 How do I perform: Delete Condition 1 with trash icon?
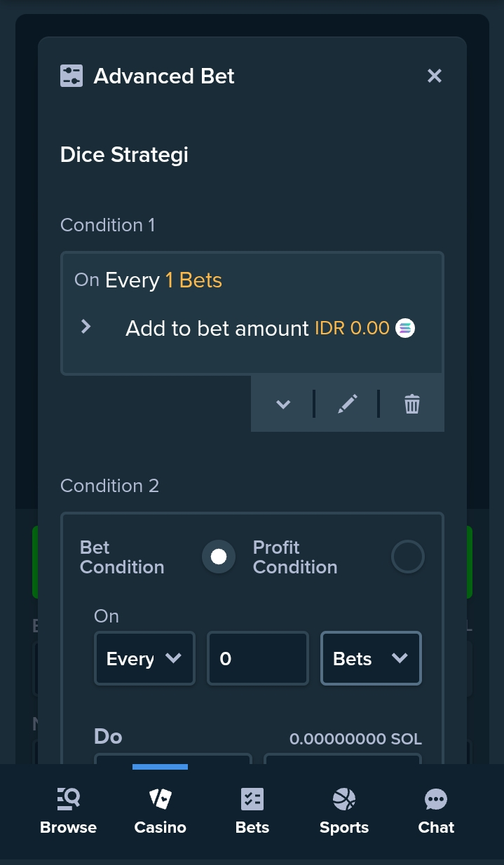coord(412,404)
